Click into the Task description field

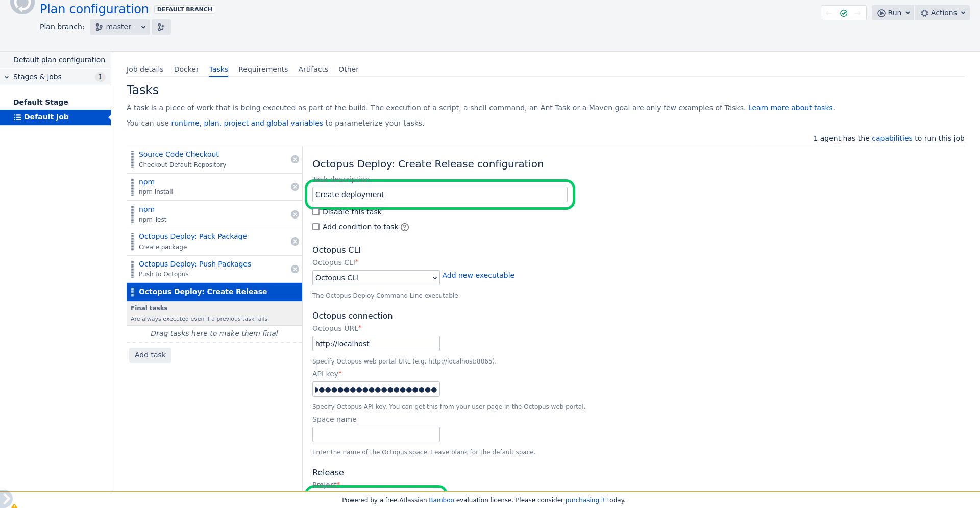tap(439, 195)
